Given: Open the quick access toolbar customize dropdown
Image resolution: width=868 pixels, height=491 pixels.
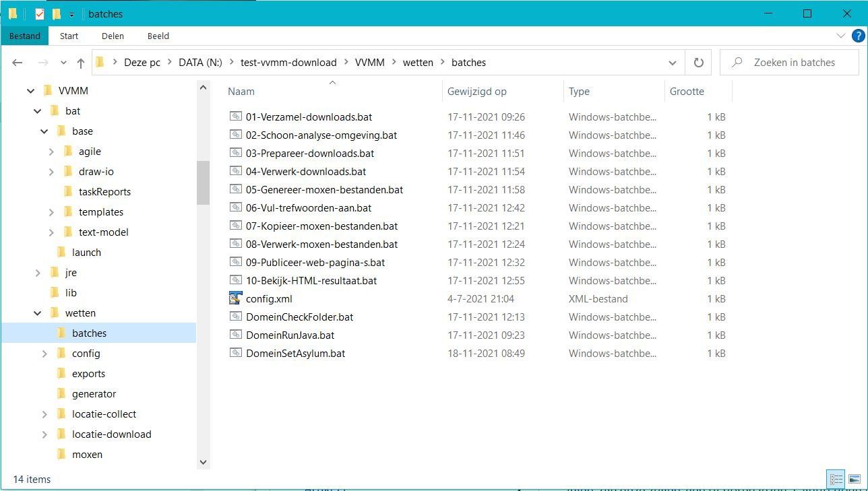Looking at the screenshot, I should pos(71,14).
